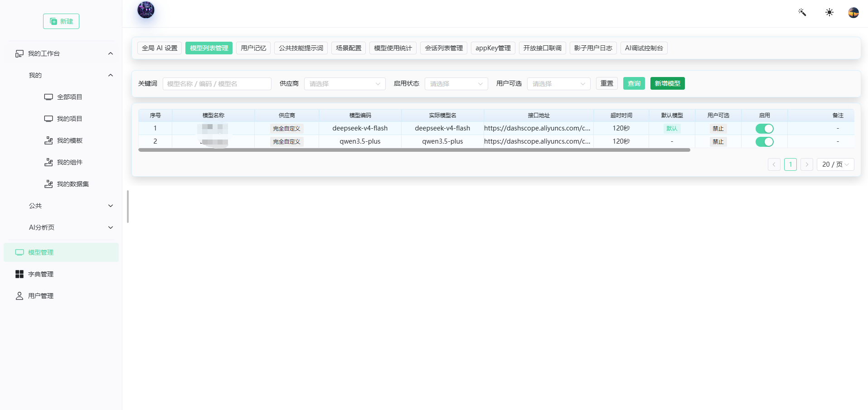The width and height of the screenshot is (868, 410).
Task: Click the deepseek-v4-flash 模型编码 cell
Action: coord(360,128)
